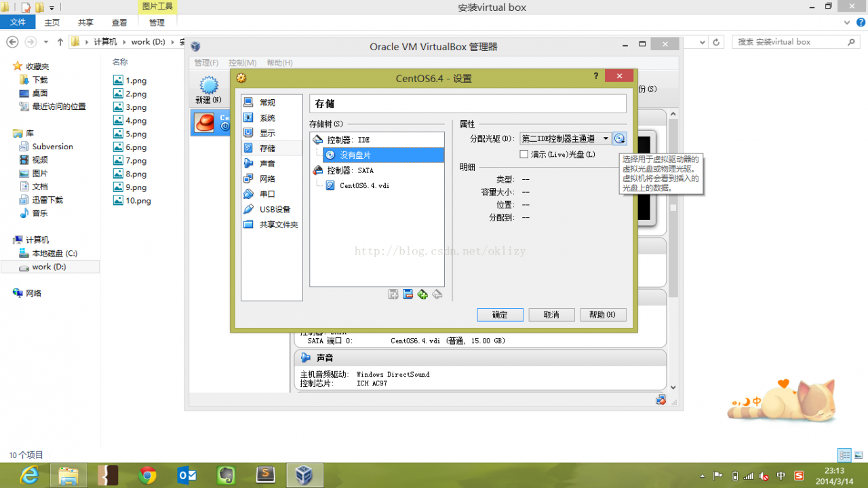Open the quick access toolbar customize dropdown

pos(52,8)
